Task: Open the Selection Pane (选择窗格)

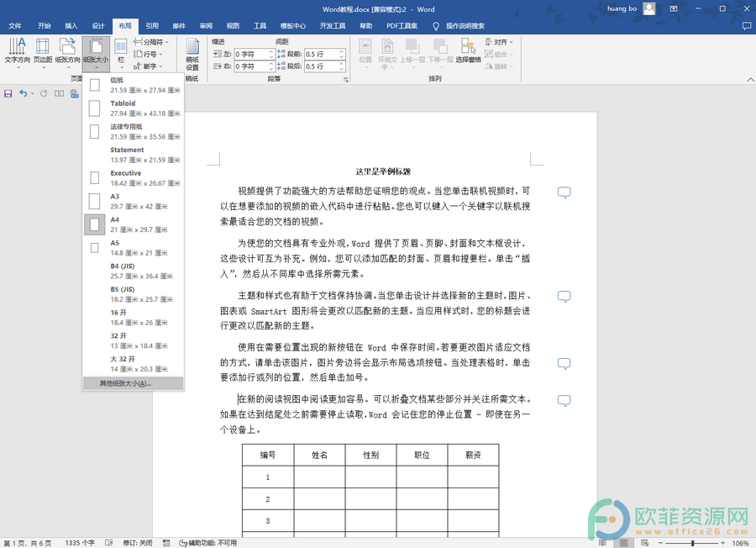Action: click(x=468, y=51)
